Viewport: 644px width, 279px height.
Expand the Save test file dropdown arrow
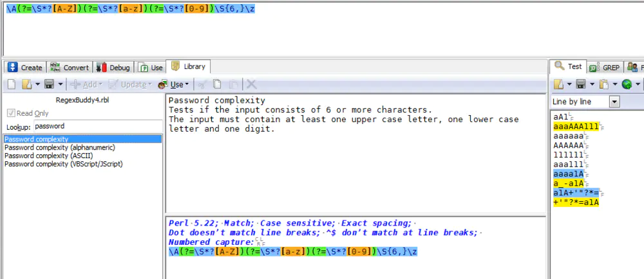click(592, 84)
